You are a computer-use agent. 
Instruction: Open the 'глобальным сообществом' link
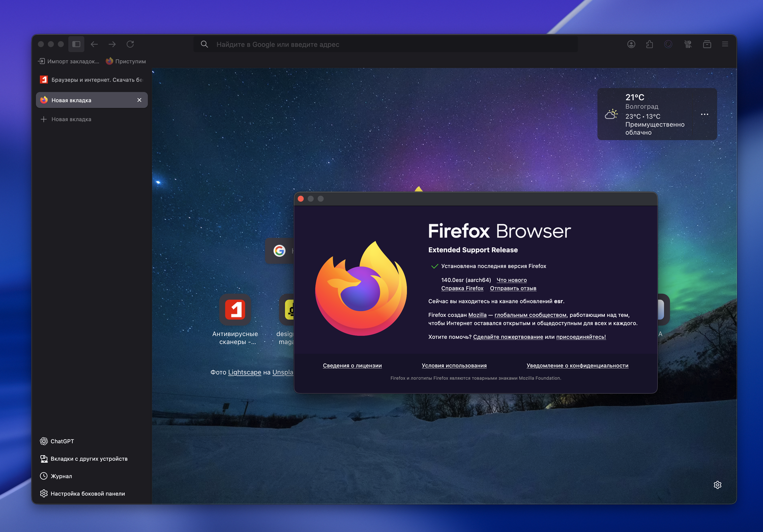coord(531,315)
